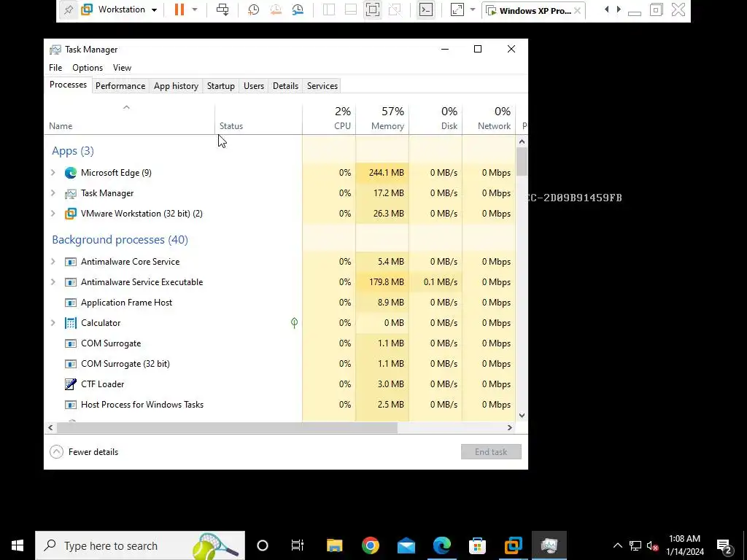Click the vertical scrollbar up arrow
The image size is (747, 560).
click(x=522, y=141)
